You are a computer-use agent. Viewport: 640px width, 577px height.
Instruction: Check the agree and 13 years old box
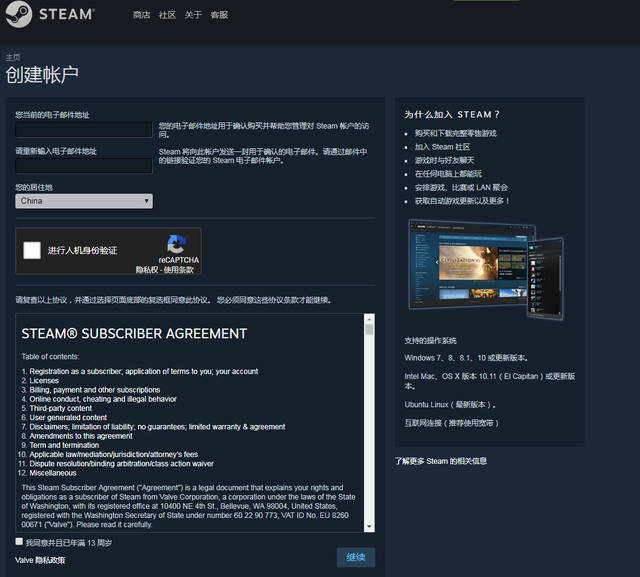tap(19, 541)
